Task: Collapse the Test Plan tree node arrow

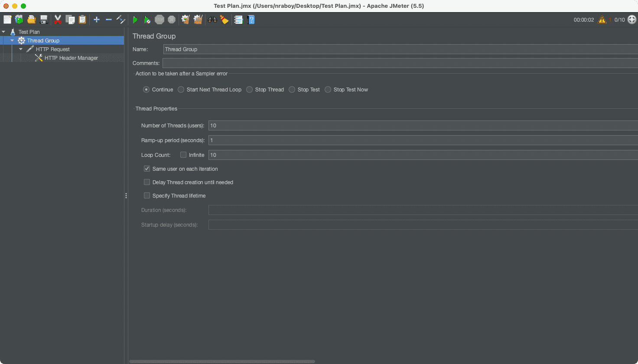Action: [3, 32]
